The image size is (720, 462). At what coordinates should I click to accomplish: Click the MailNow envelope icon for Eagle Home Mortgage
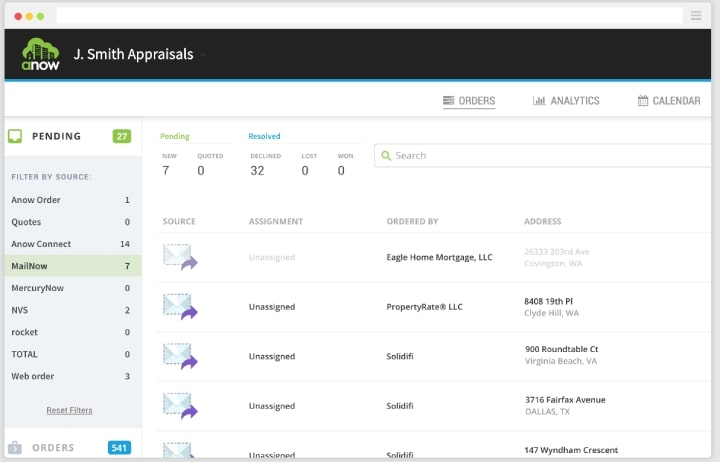pyautogui.click(x=180, y=257)
